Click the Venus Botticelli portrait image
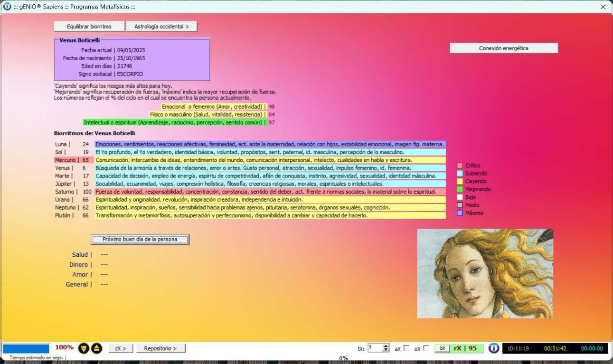The width and height of the screenshot is (613, 364). pyautogui.click(x=485, y=273)
